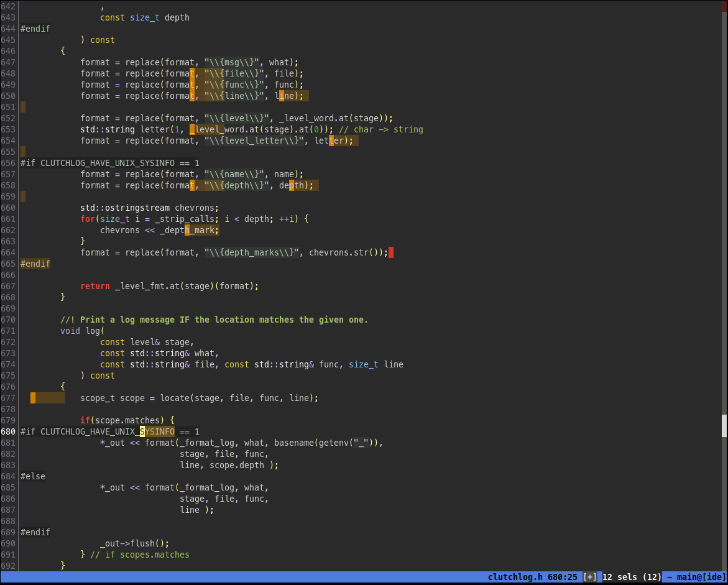Click the highlighted #endif on line 665
This screenshot has width=728, height=585.
35,264
